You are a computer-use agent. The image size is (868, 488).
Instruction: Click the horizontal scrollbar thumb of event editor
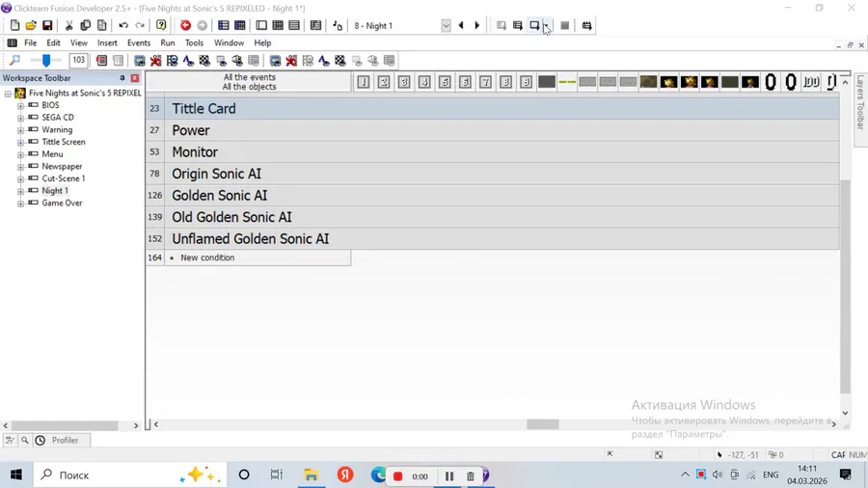tap(542, 423)
